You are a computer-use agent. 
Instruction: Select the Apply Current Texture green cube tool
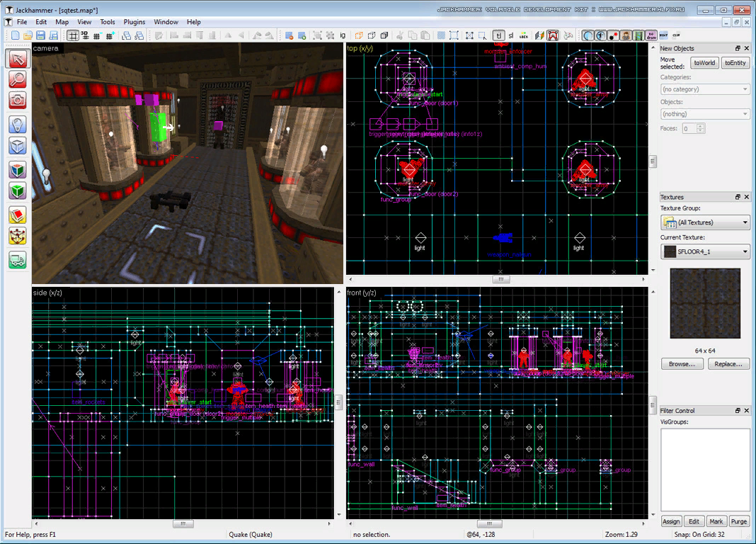click(18, 191)
